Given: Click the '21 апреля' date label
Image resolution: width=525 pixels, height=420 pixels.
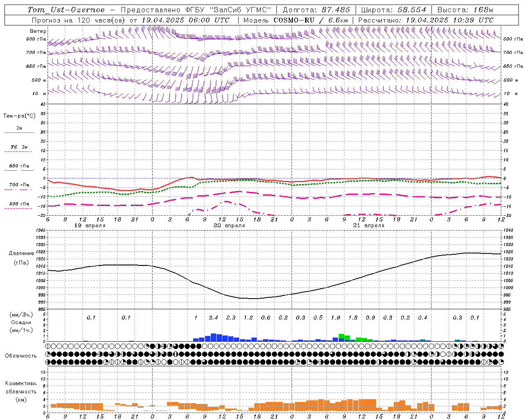Looking at the screenshot, I should click(x=369, y=226).
